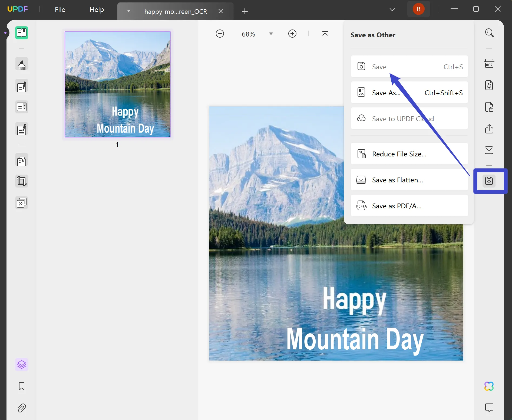Open the File menu
The width and height of the screenshot is (512, 420).
(60, 9)
